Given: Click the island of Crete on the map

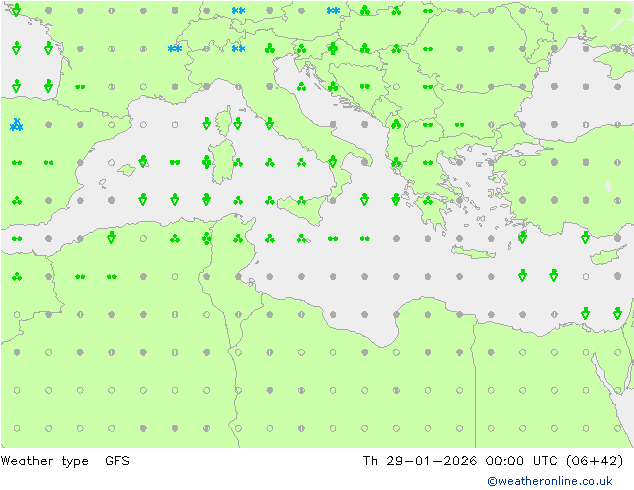Looking at the screenshot, I should (473, 252).
